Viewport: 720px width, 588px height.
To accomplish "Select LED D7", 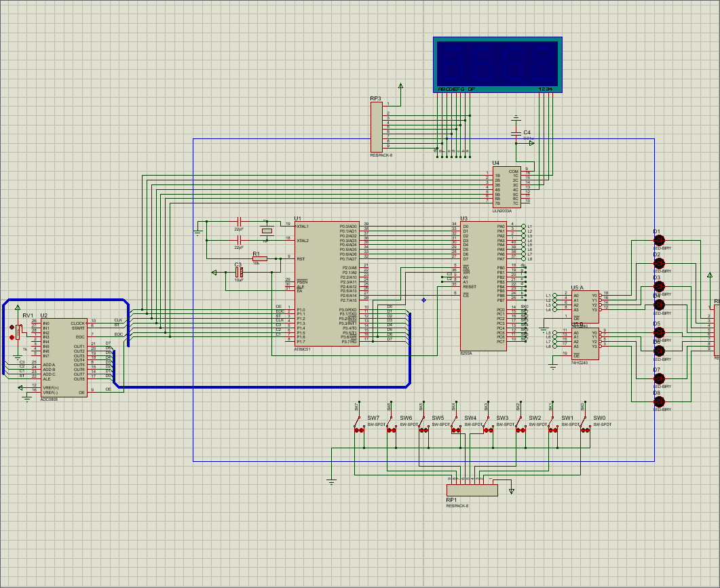I will [659, 378].
